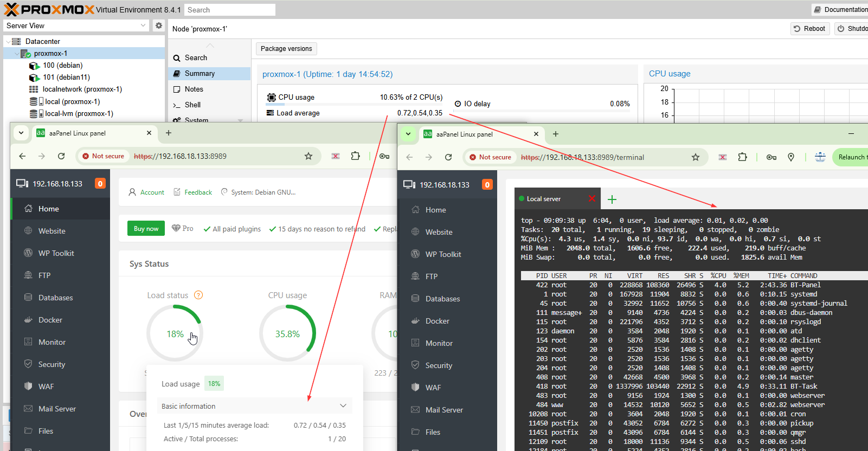The height and width of the screenshot is (451, 868).
Task: Open the Proxmox node Search menu
Action: (209, 58)
